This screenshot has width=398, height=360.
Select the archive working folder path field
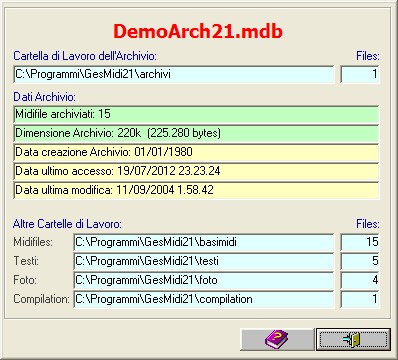[174, 74]
